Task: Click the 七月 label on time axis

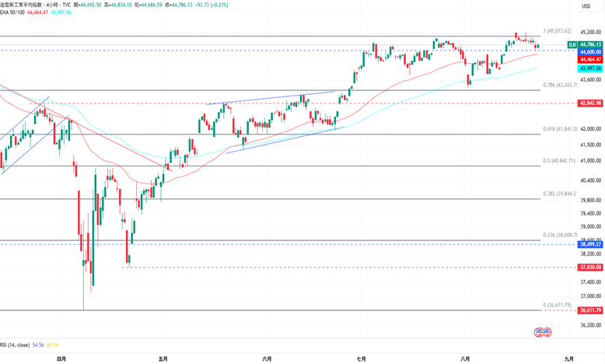Action: click(361, 359)
